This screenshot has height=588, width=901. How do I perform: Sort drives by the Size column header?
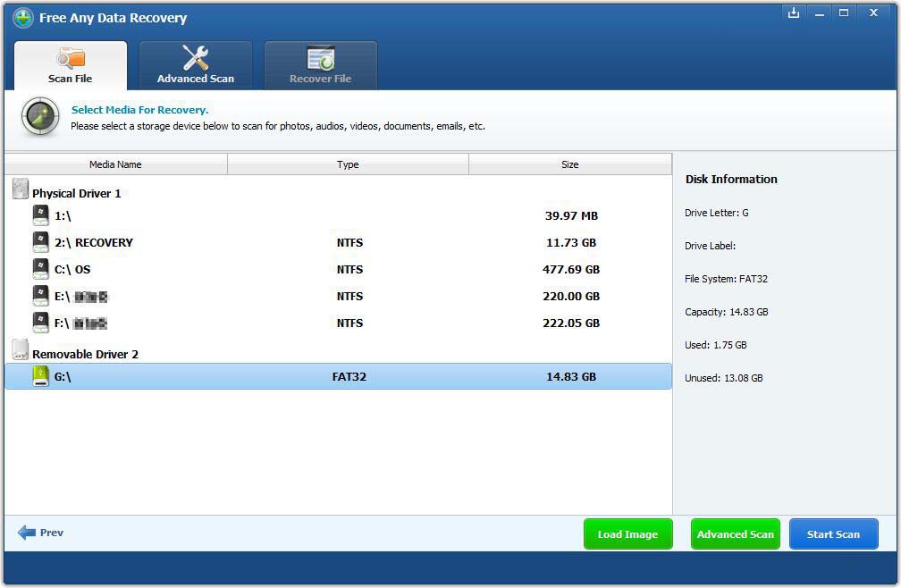click(569, 164)
